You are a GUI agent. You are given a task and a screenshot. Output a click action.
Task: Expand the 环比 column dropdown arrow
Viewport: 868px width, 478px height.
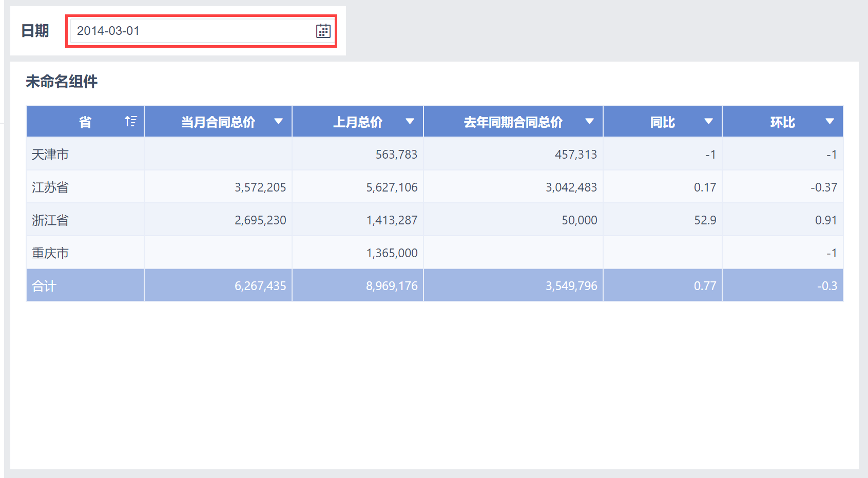(x=830, y=122)
